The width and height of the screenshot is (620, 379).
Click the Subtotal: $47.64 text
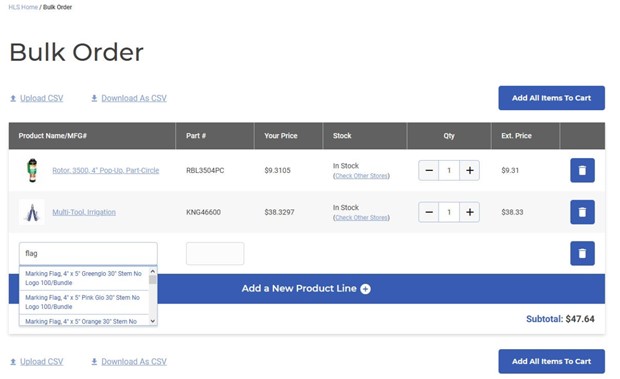tap(560, 319)
